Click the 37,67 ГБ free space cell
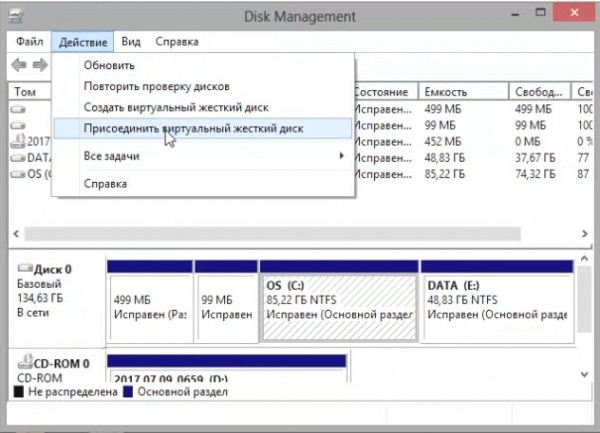Screen dimensions: 600x433 (x=535, y=158)
